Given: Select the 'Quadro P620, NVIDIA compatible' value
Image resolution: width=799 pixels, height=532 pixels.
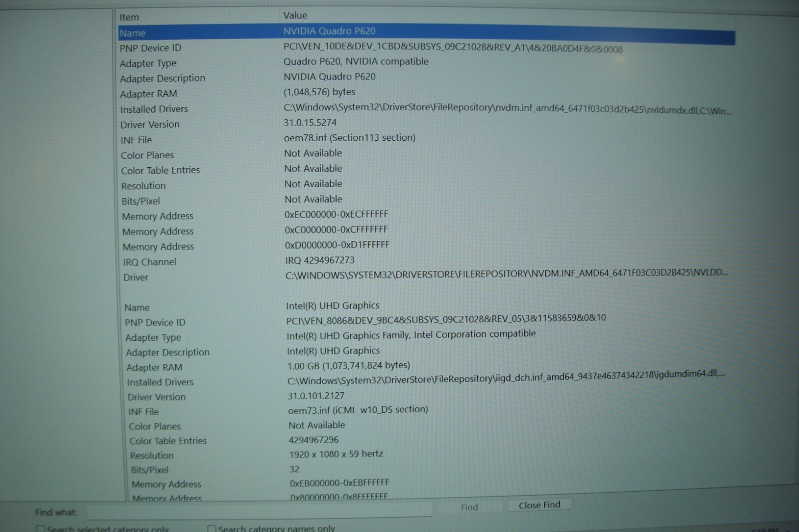Looking at the screenshot, I should point(356,61).
